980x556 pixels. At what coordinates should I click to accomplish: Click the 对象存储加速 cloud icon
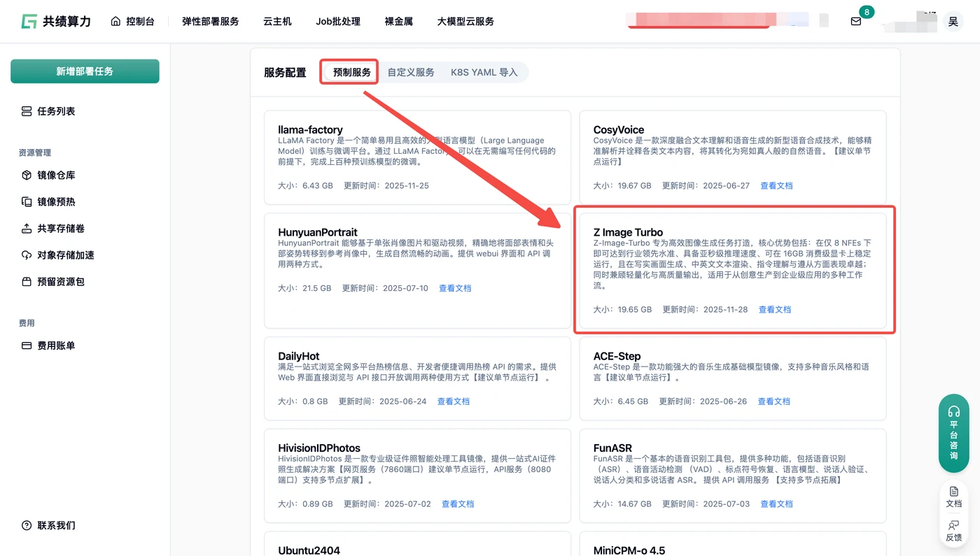coord(27,255)
